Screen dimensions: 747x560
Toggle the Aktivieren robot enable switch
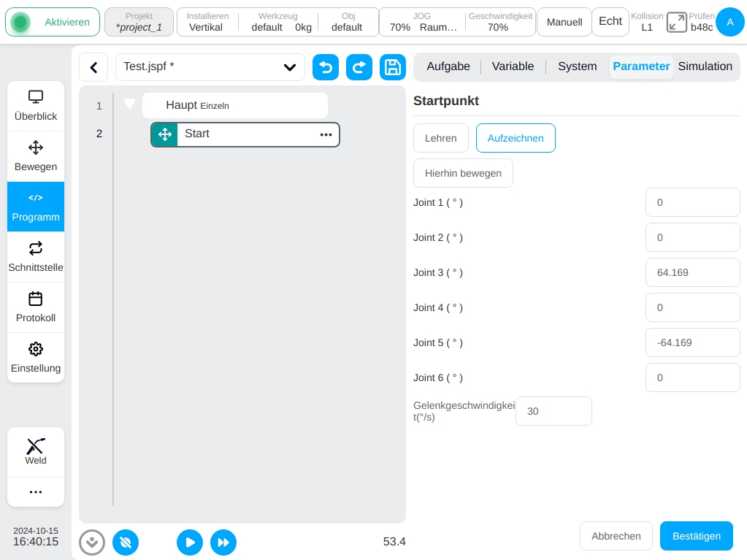point(53,22)
